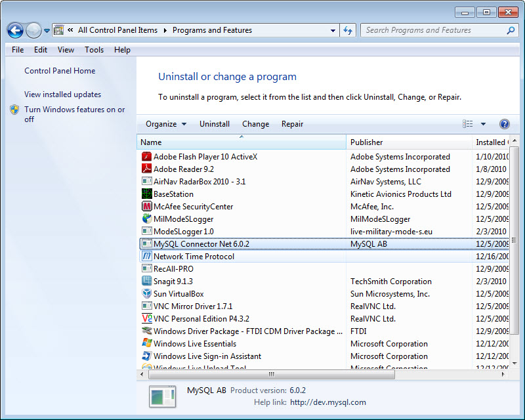Click the MilModeSLogger globe icon
Screen dimensions: 525x420
(146, 219)
